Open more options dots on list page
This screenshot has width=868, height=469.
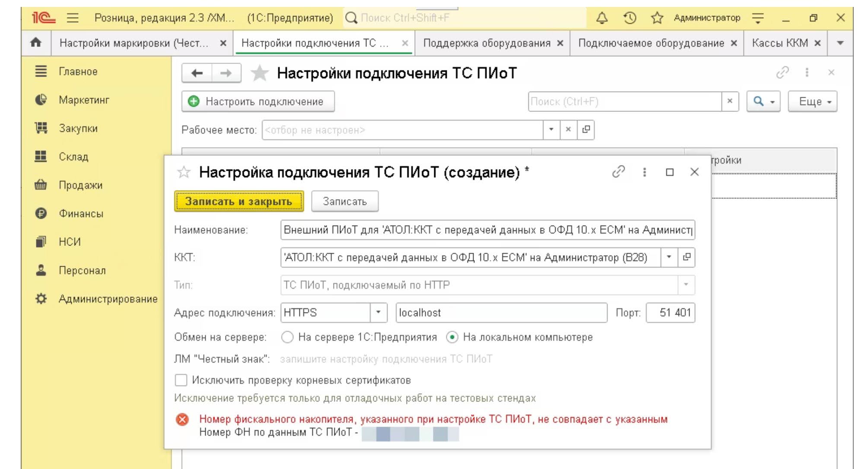tap(807, 72)
